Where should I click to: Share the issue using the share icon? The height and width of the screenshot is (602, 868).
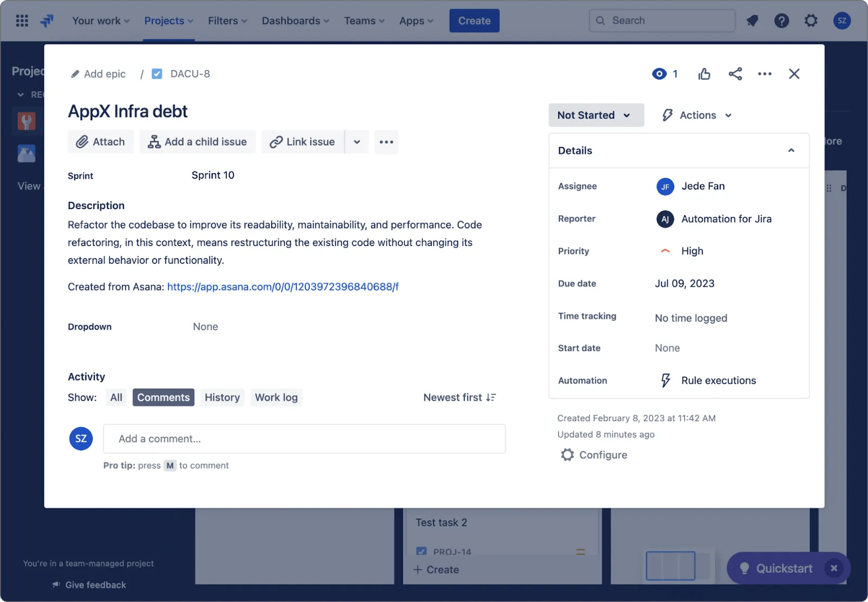tap(735, 73)
